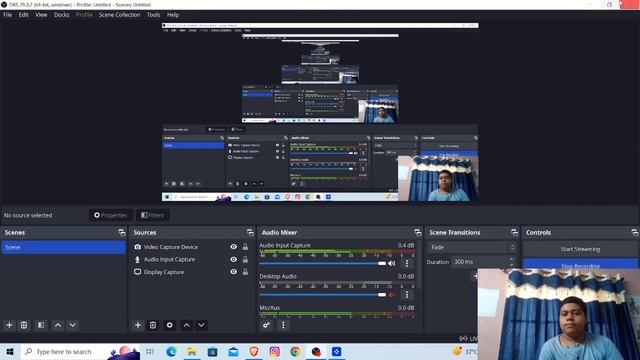Add a new source with plus icon
640x360 pixels.
pyautogui.click(x=138, y=325)
